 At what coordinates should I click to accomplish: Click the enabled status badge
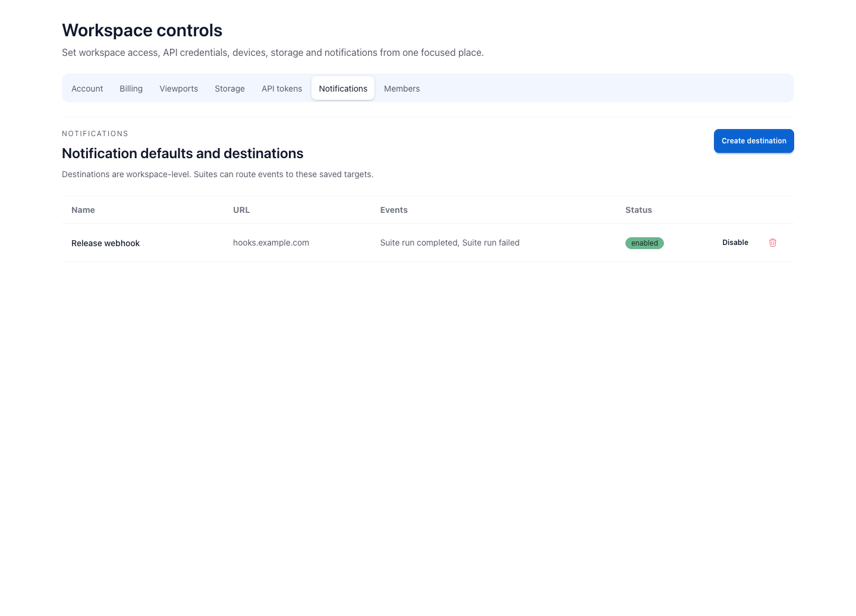tap(644, 243)
